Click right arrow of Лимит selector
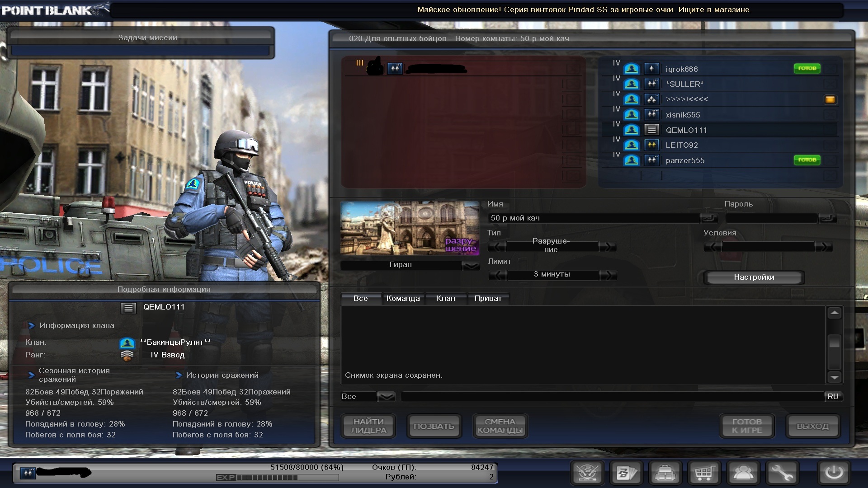868x488 pixels. coord(608,275)
